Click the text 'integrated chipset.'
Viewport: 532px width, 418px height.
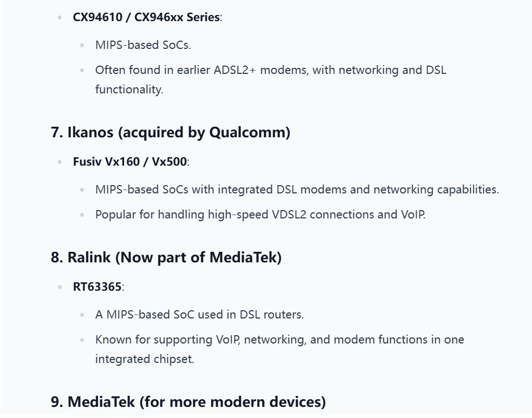point(145,359)
